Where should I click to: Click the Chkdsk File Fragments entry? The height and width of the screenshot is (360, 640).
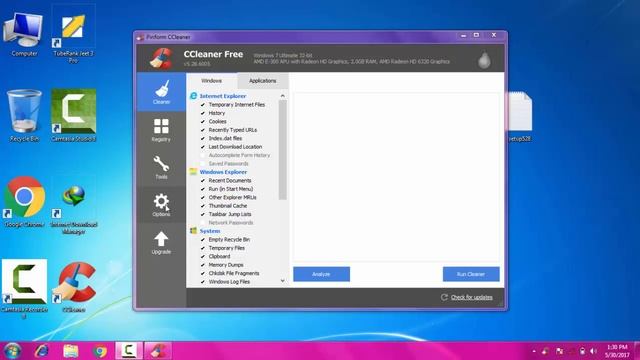coord(234,273)
